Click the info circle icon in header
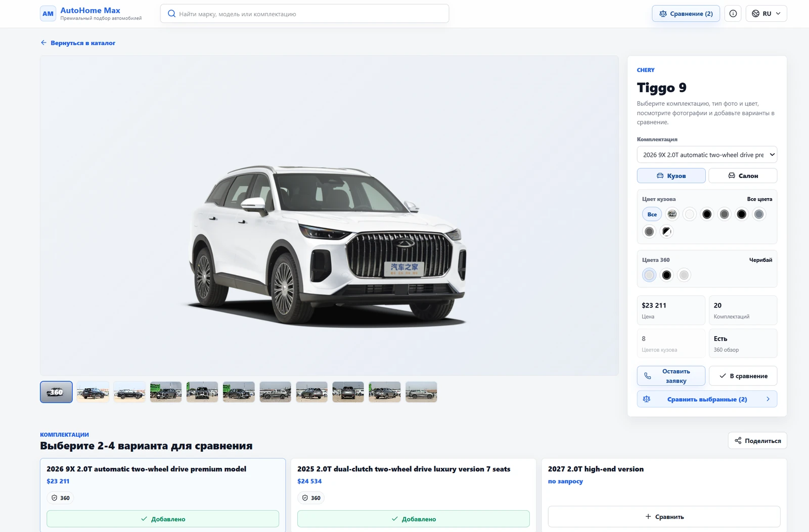Viewport: 809px width, 532px height. coord(733,14)
